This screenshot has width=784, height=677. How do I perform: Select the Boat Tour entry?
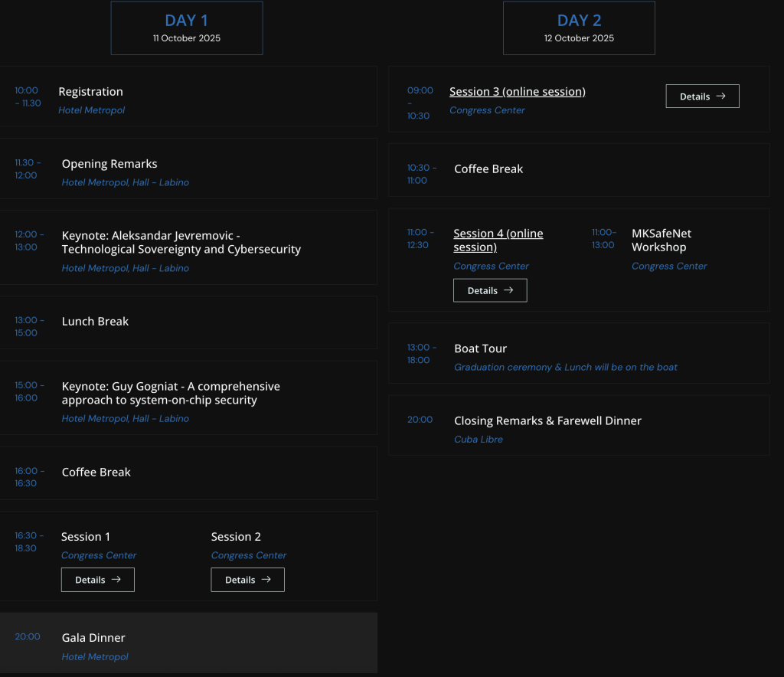[x=480, y=349]
